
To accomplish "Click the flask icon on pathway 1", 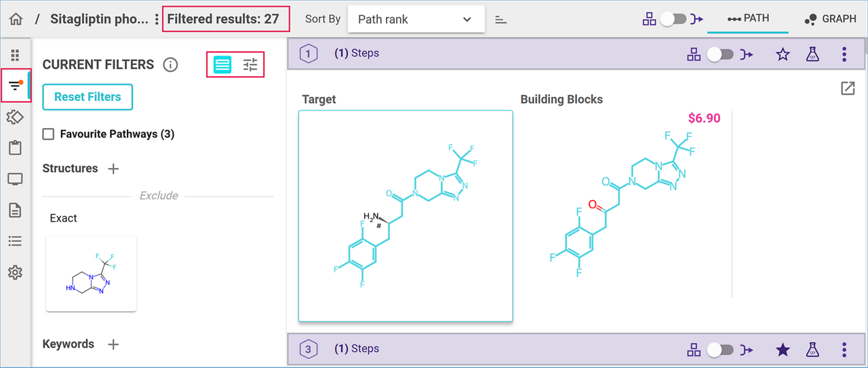I will point(812,54).
